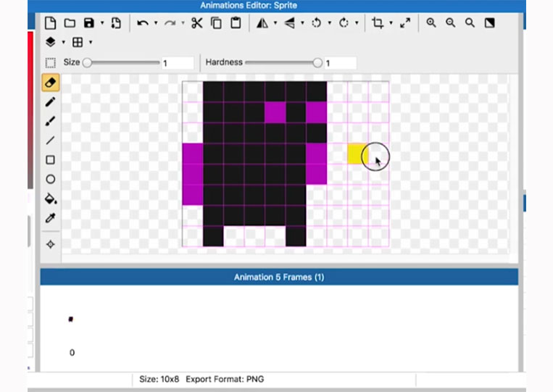The image size is (553, 392).
Task: Zoom out of the canvas
Action: coord(450,23)
